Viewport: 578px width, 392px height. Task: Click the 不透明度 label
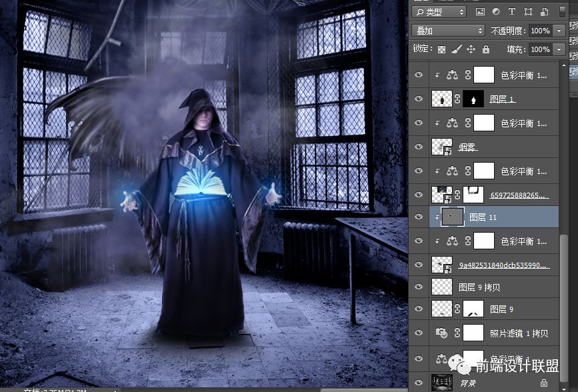pos(508,31)
